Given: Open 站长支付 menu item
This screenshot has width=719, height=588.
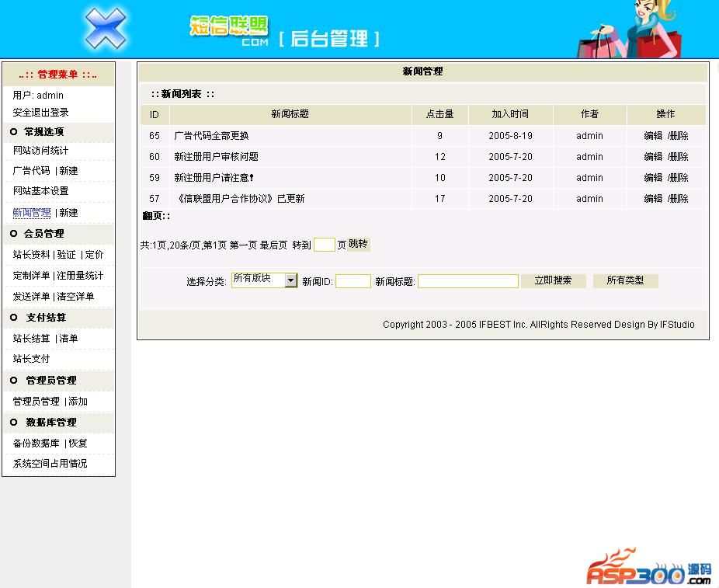Looking at the screenshot, I should click(x=31, y=359).
